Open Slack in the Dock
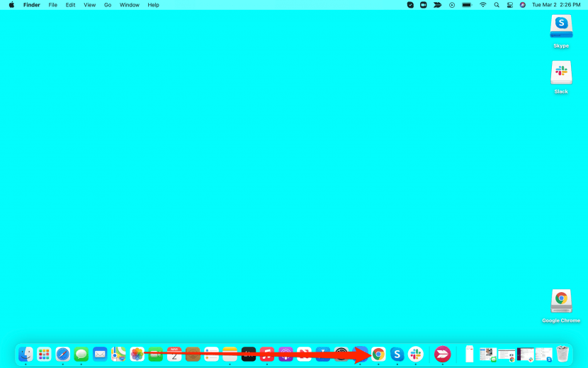The image size is (588, 368). click(416, 354)
